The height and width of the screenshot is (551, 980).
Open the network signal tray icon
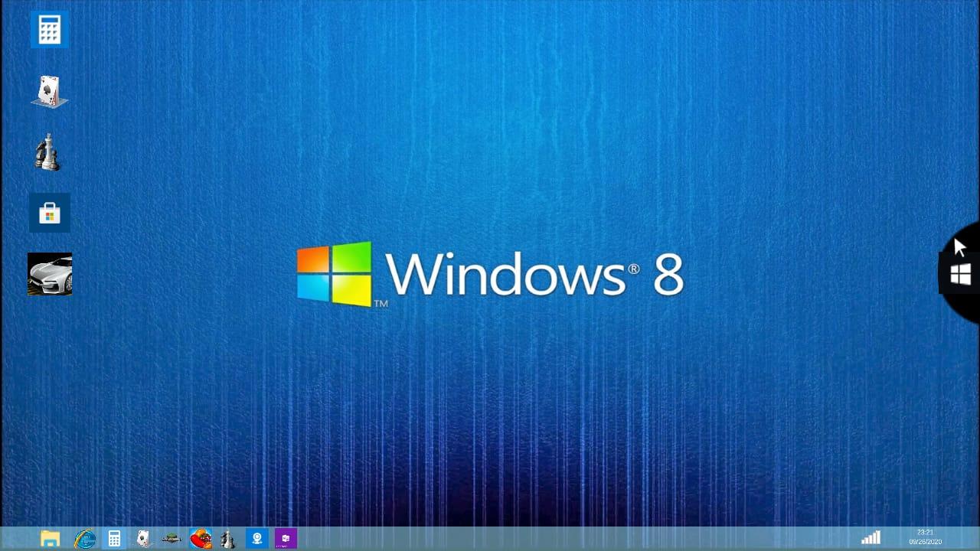pos(871,538)
